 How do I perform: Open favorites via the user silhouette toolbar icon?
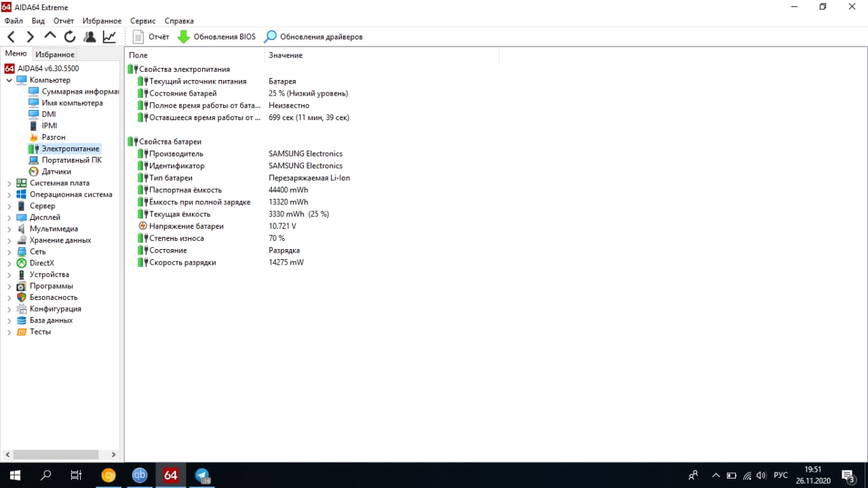pyautogui.click(x=89, y=37)
